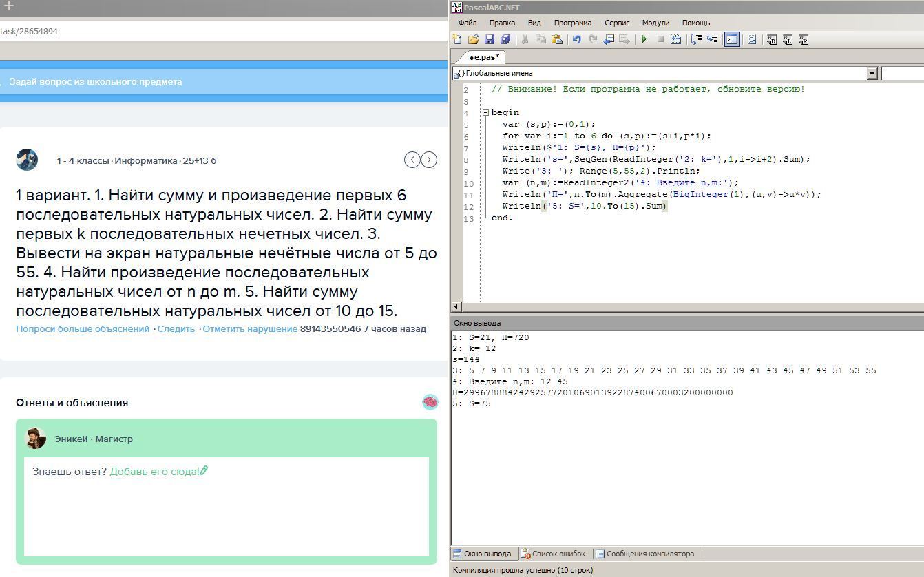Click the toolbar icon labeled R

(804, 40)
